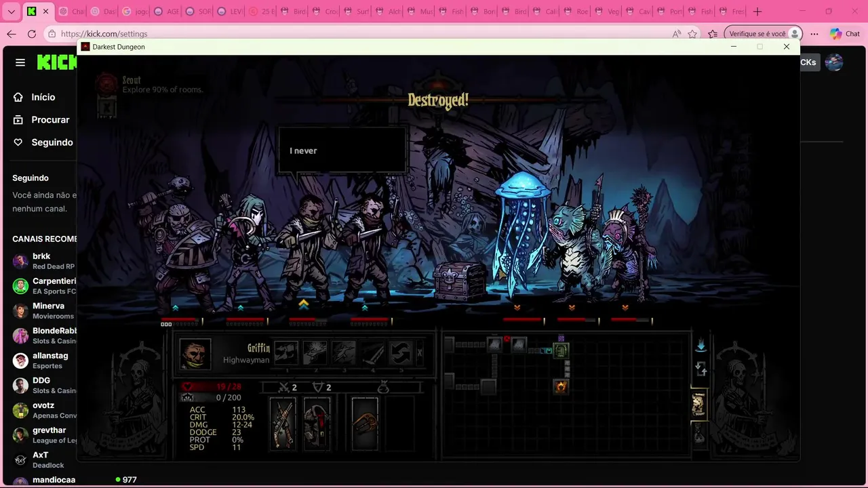The height and width of the screenshot is (488, 868).
Task: Open browser tab search dropdown
Action: pyautogui.click(x=11, y=12)
